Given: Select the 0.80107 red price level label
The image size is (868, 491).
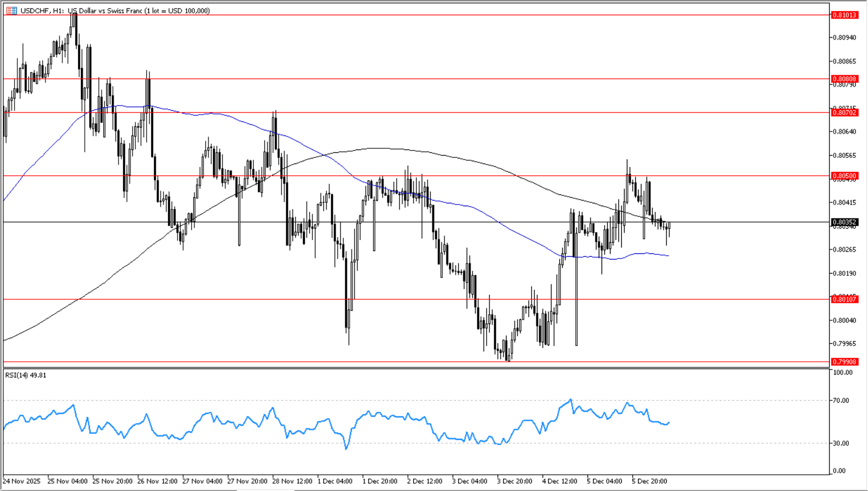Looking at the screenshot, I should tap(844, 299).
